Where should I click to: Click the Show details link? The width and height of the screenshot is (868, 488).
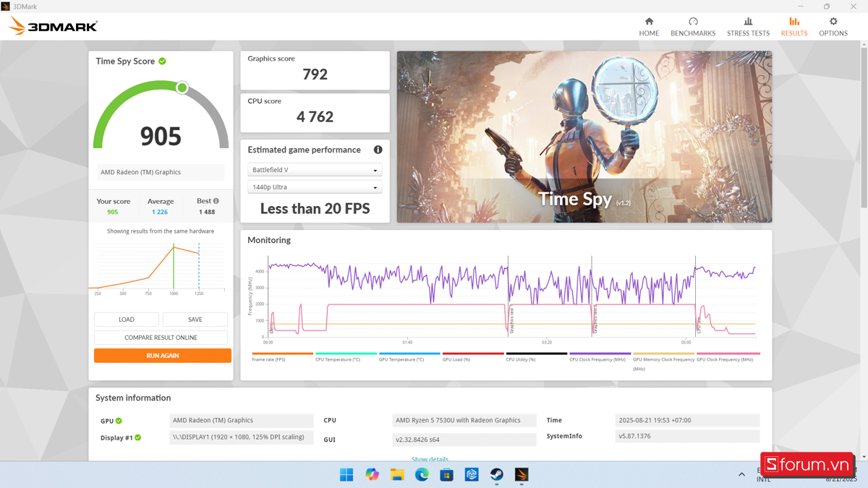pos(430,459)
